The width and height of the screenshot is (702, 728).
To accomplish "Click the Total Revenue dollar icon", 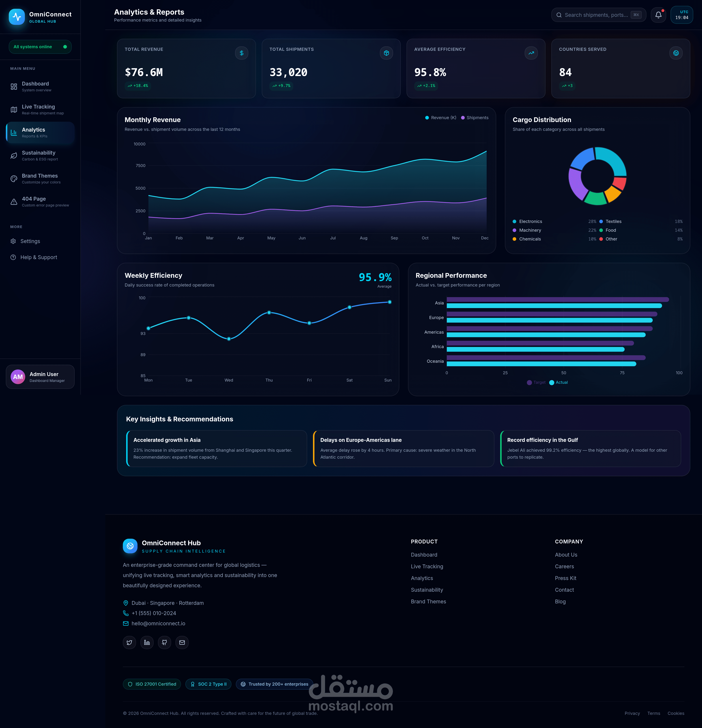I will coord(241,53).
